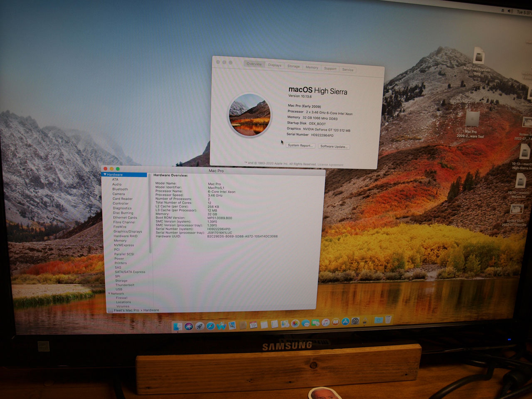Select Diagnostics in the sidebar

click(122, 208)
